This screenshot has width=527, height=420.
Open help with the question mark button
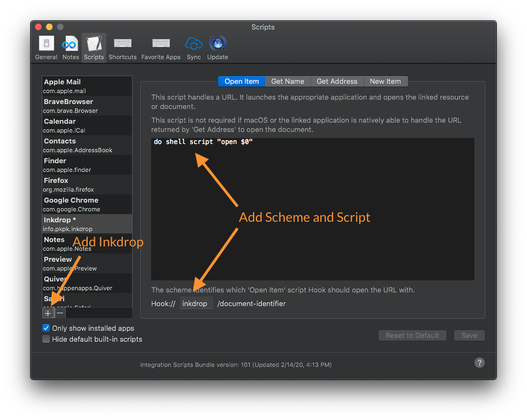coord(479,363)
